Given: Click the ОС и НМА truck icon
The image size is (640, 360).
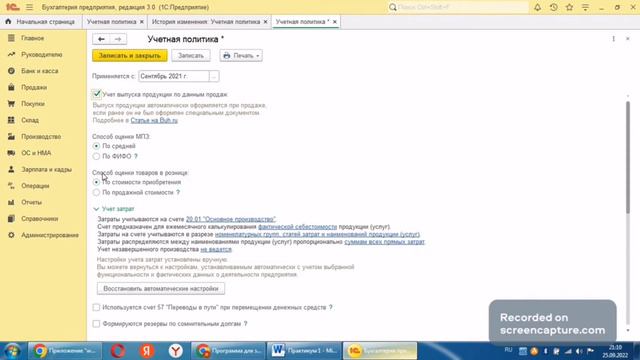Looking at the screenshot, I should point(11,153).
